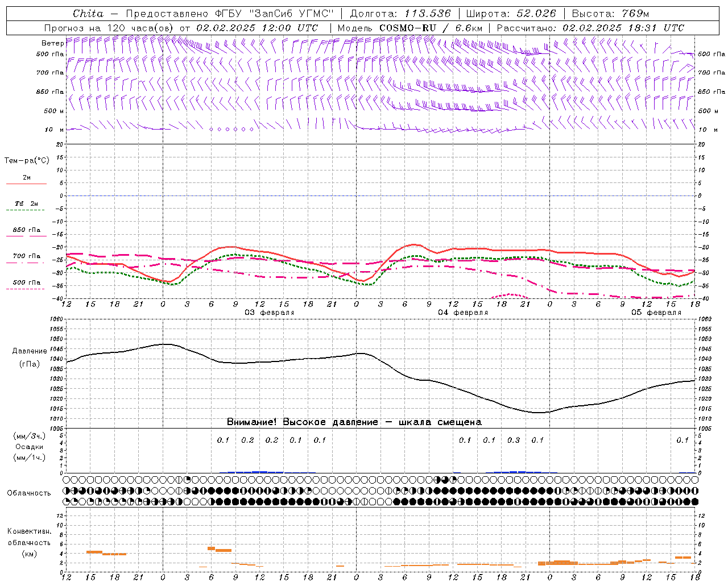Screen dimensions: 728x582
Task: Click the "Высота: 769м" header field
Action: (610, 14)
